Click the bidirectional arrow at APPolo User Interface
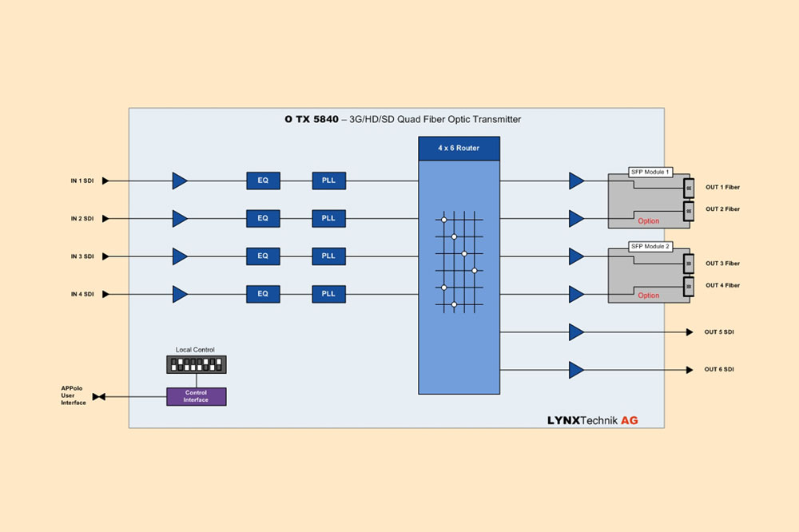This screenshot has height=532, width=799. (99, 397)
